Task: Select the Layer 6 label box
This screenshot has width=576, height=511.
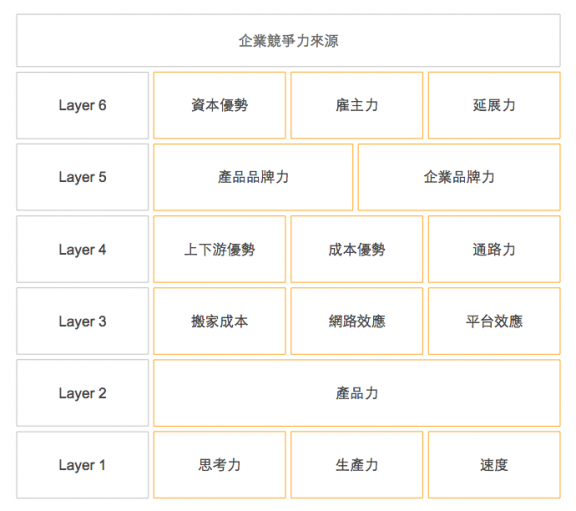Action: point(83,105)
